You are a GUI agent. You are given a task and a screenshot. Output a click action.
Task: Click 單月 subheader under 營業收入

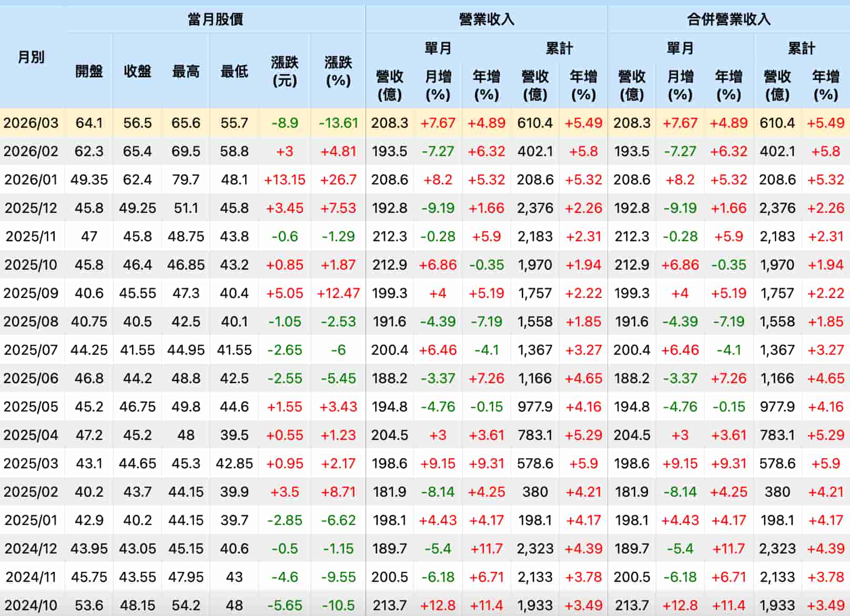click(x=438, y=48)
